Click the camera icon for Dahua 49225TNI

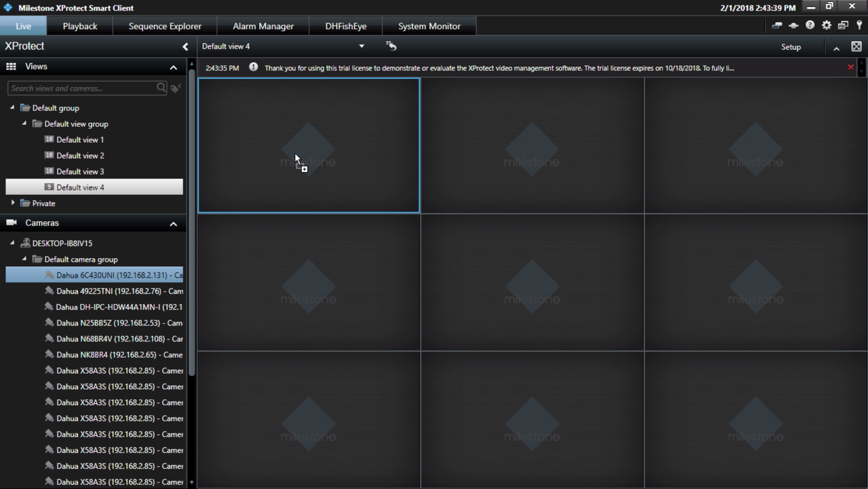point(49,290)
